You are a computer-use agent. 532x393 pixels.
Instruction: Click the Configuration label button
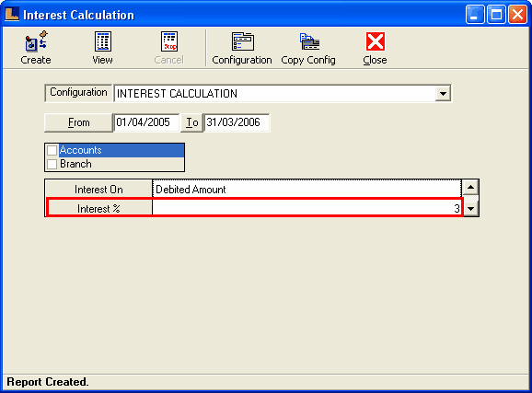click(x=78, y=93)
